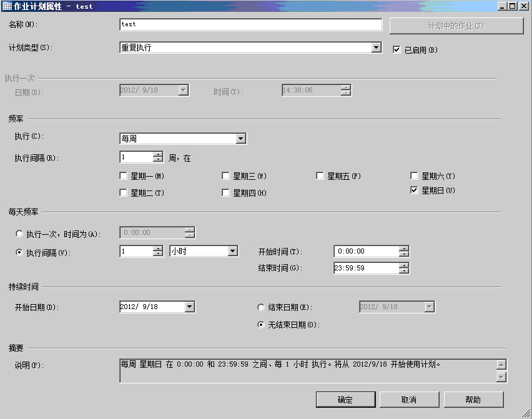Toggle the 已启用 checkbox

point(397,50)
